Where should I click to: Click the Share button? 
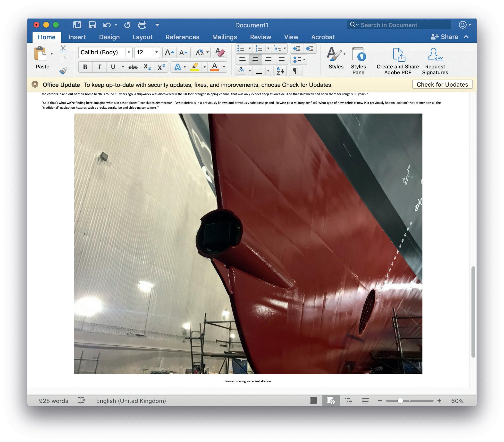(x=444, y=37)
